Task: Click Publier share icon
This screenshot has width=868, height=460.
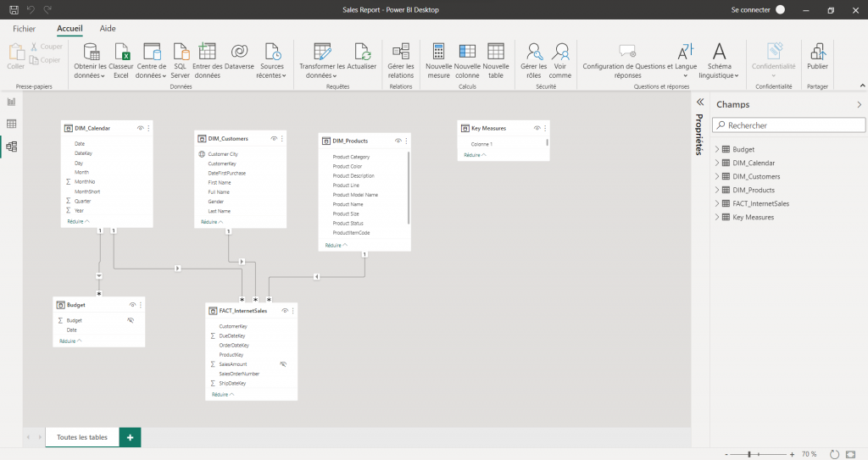Action: [818, 52]
